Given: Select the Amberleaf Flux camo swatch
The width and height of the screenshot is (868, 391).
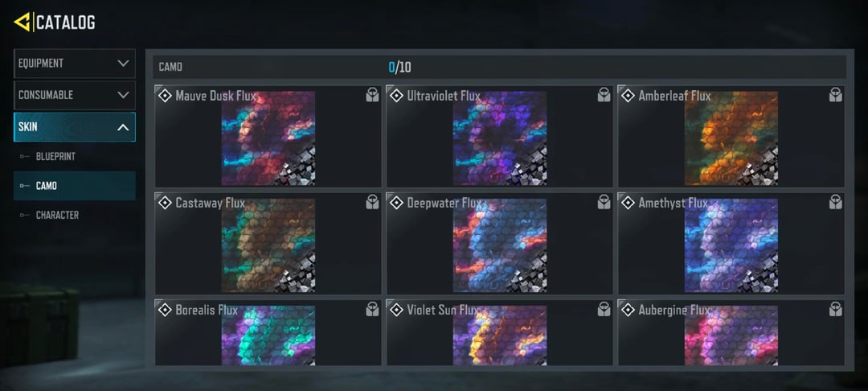Looking at the screenshot, I should click(731, 138).
